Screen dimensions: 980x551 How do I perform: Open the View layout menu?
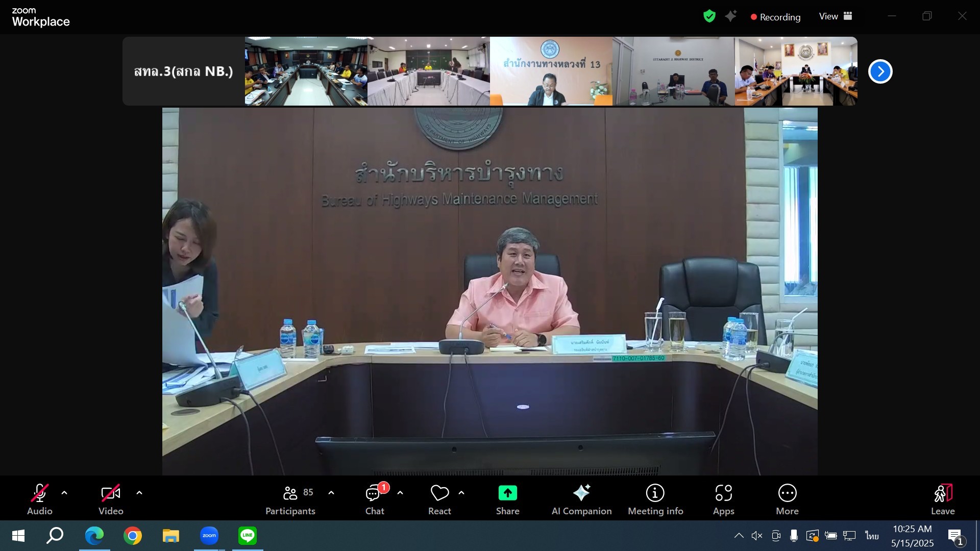pos(835,16)
